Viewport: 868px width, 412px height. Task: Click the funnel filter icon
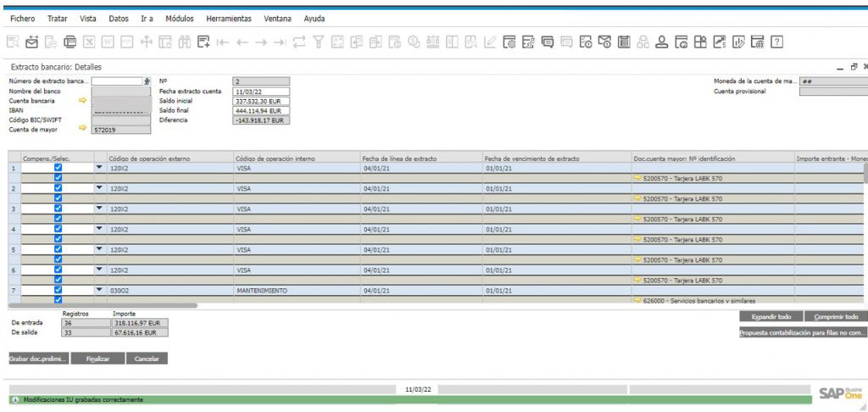pyautogui.click(x=319, y=42)
